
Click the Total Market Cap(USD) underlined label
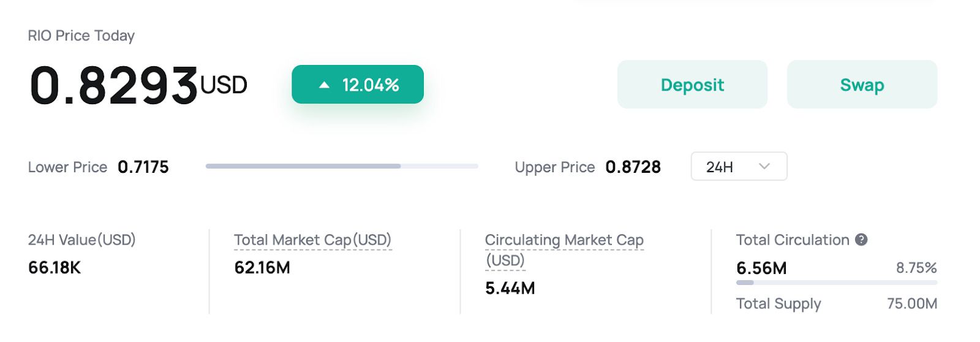[312, 240]
